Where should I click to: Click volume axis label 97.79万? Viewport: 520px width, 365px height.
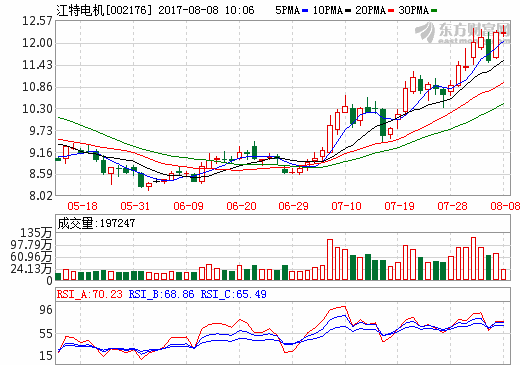(31, 245)
